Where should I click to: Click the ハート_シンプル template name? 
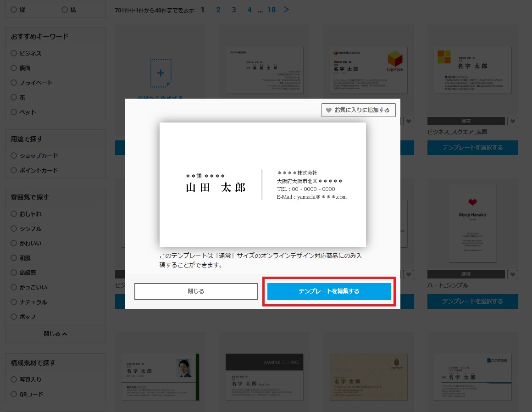coord(448,285)
